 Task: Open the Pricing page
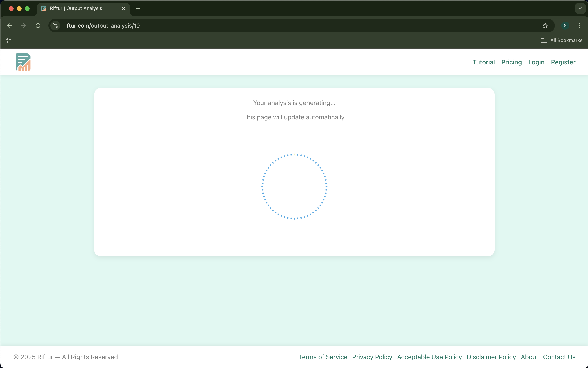click(511, 62)
